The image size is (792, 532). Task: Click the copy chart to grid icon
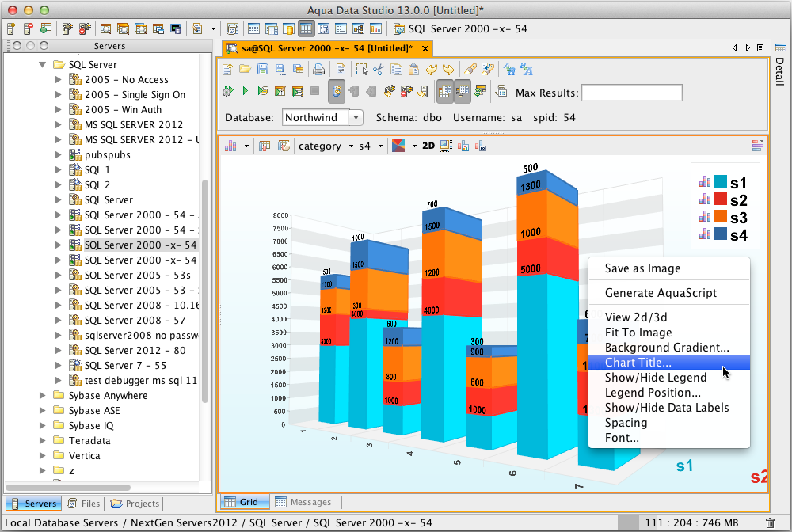[x=265, y=146]
